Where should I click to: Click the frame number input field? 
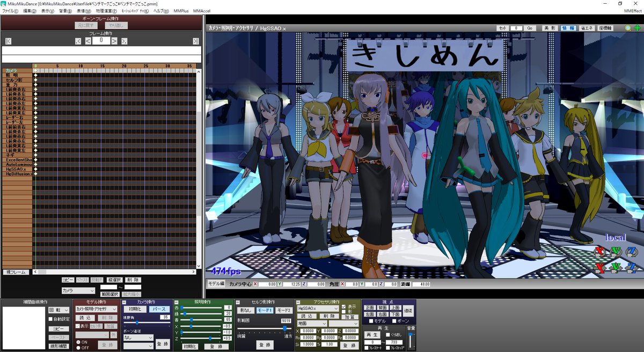(x=101, y=40)
